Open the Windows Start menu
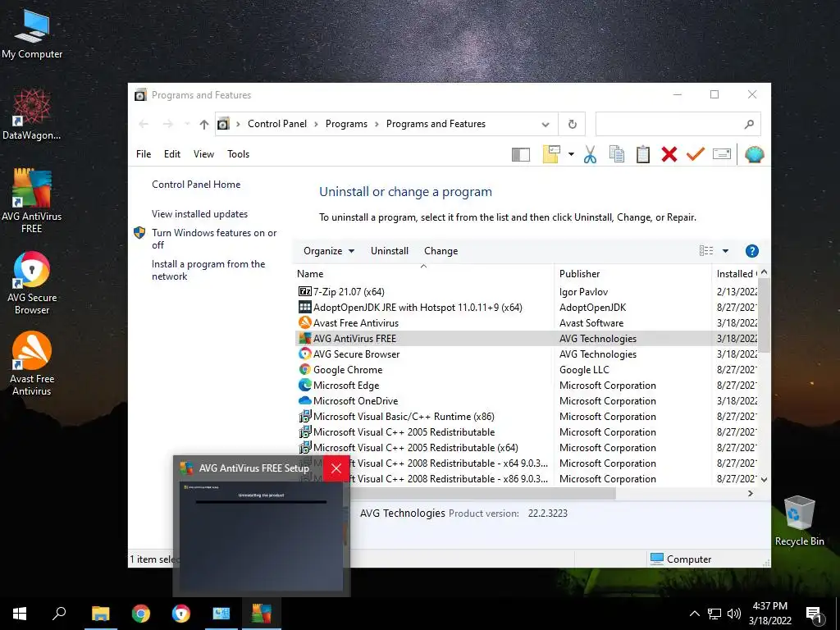Image resolution: width=840 pixels, height=630 pixels. 20,614
